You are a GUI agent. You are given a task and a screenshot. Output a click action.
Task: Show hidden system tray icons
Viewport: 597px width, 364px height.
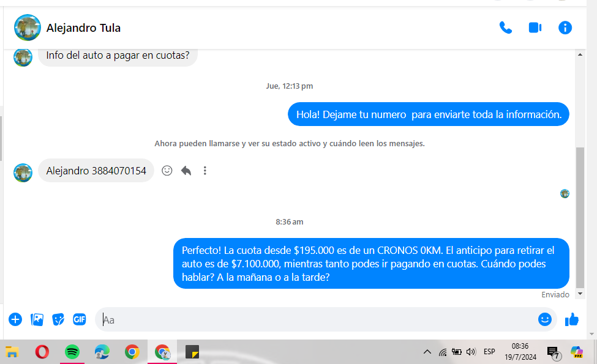pyautogui.click(x=427, y=352)
